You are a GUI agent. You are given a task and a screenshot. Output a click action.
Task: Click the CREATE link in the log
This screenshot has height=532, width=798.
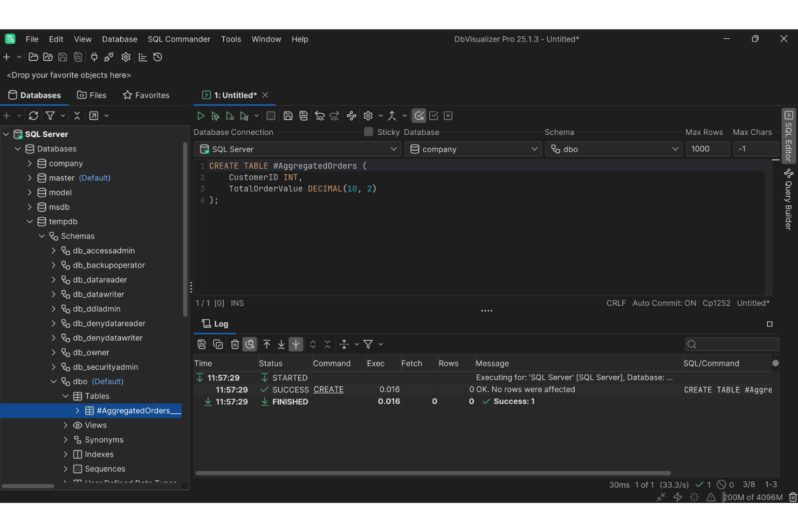(x=328, y=389)
